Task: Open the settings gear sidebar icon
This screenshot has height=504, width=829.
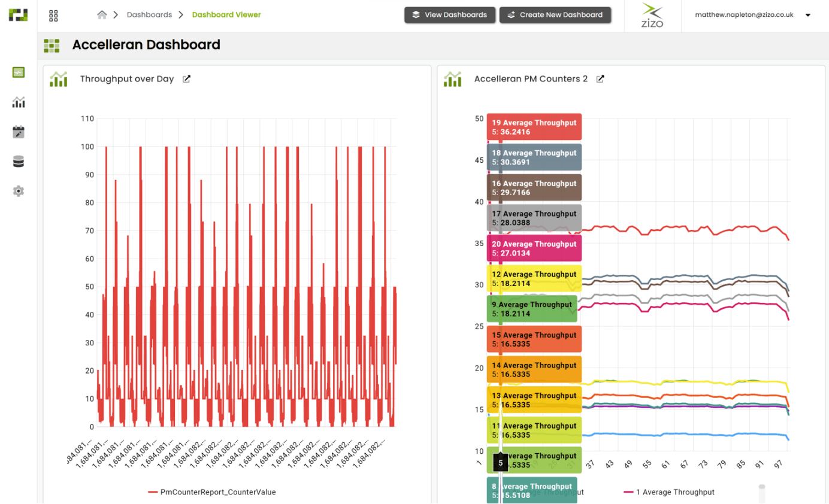Action: coord(19,192)
